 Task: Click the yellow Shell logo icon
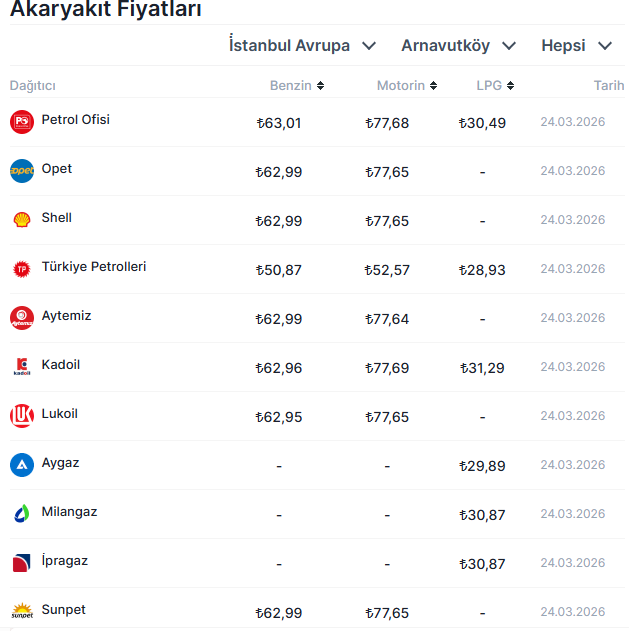[22, 219]
